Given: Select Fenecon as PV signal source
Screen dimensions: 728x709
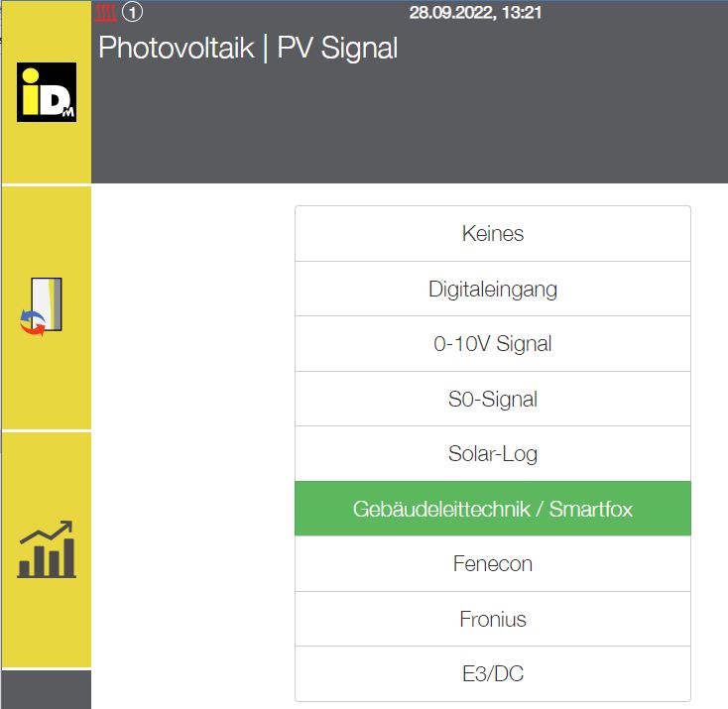Looking at the screenshot, I should 492,564.
